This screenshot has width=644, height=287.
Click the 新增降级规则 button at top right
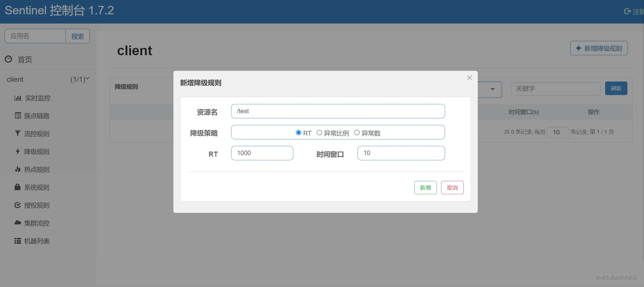599,48
